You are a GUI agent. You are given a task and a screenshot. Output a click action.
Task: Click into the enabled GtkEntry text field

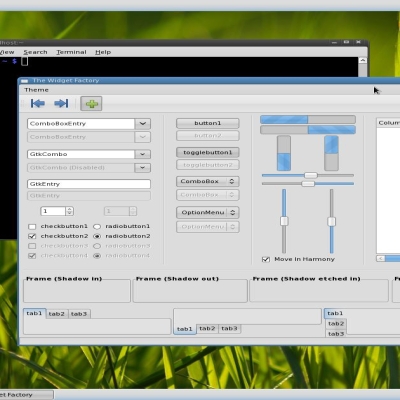89,184
